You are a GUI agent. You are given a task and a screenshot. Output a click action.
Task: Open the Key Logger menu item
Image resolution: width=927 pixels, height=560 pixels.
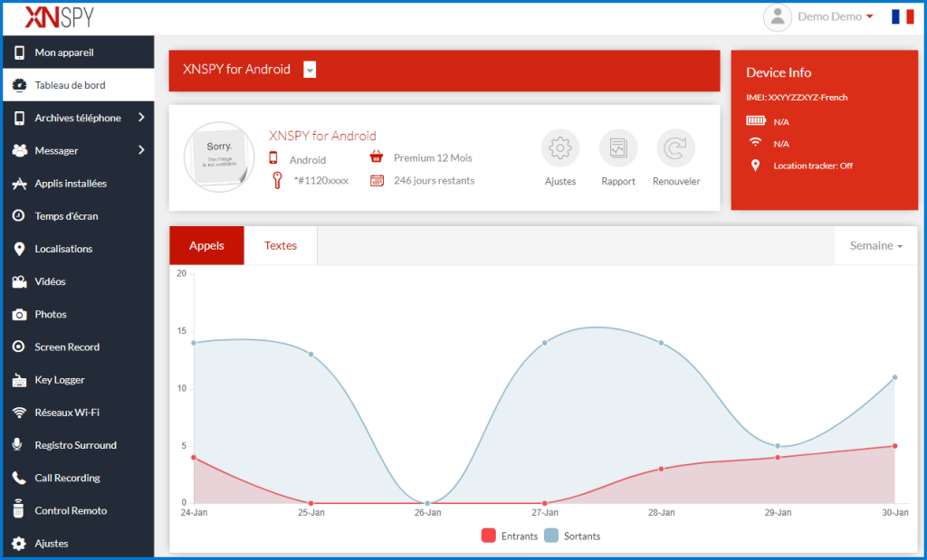[79, 380]
